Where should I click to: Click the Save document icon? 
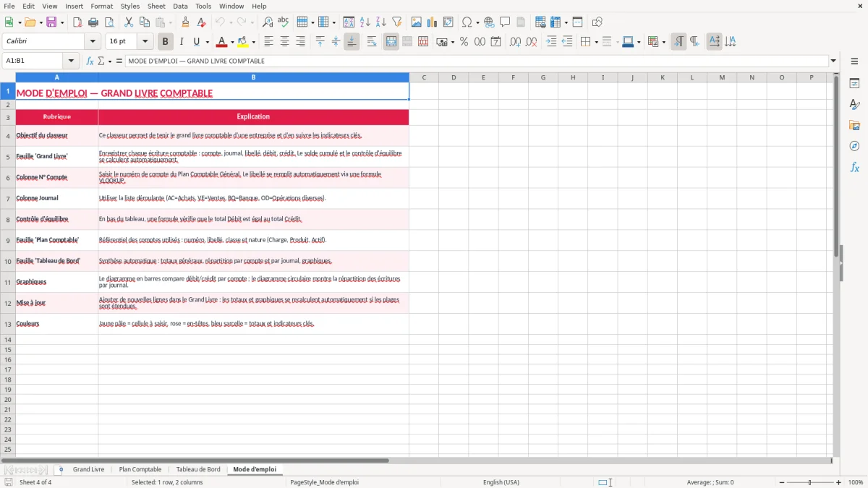click(51, 22)
